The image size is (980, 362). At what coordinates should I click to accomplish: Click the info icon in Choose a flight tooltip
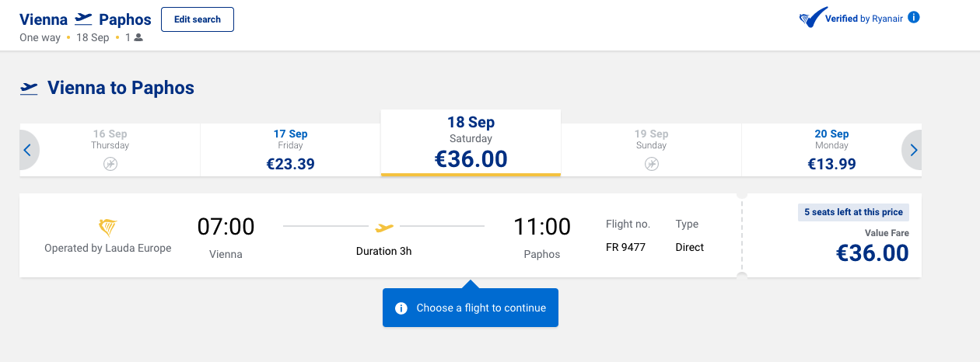point(401,308)
